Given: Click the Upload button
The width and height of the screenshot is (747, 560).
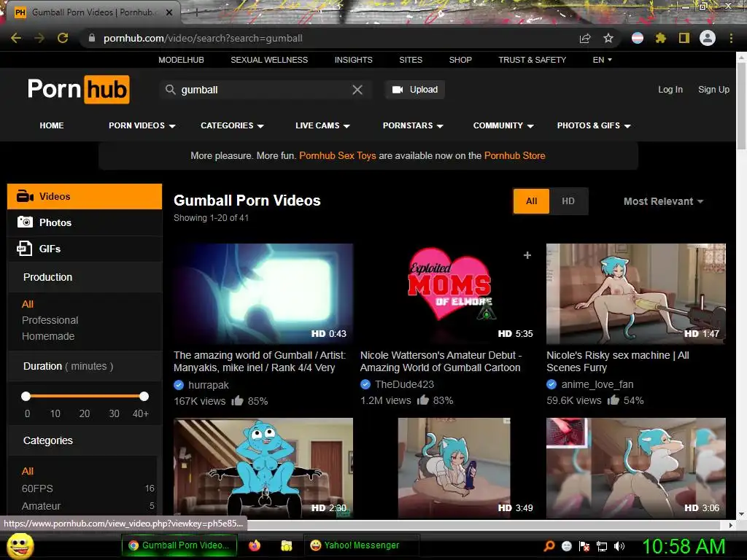Looking at the screenshot, I should point(415,90).
